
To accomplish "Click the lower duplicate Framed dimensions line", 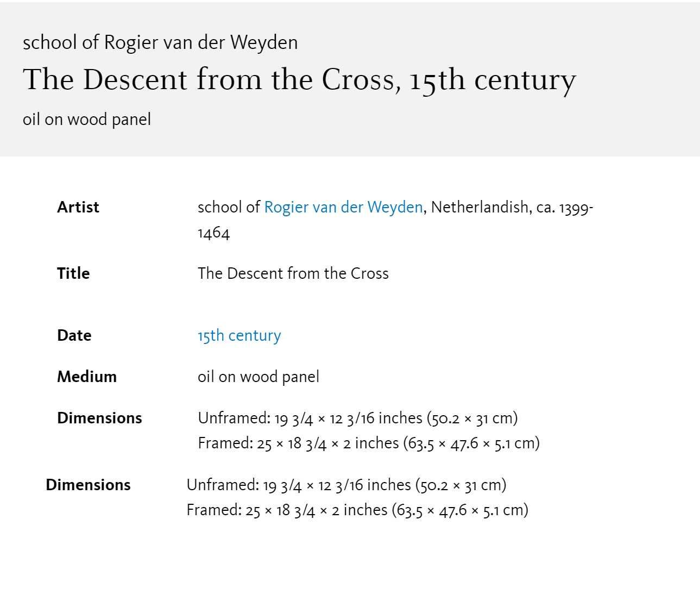I will 357,510.
